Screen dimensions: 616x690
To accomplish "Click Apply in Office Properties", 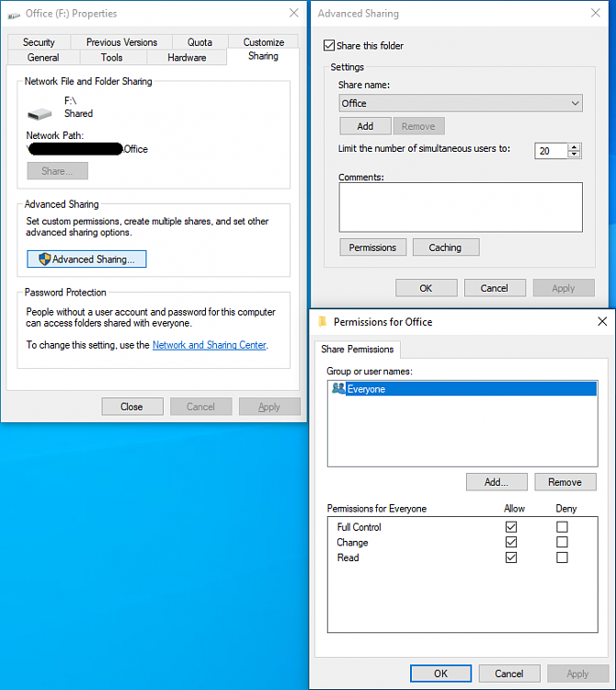I will tap(269, 407).
